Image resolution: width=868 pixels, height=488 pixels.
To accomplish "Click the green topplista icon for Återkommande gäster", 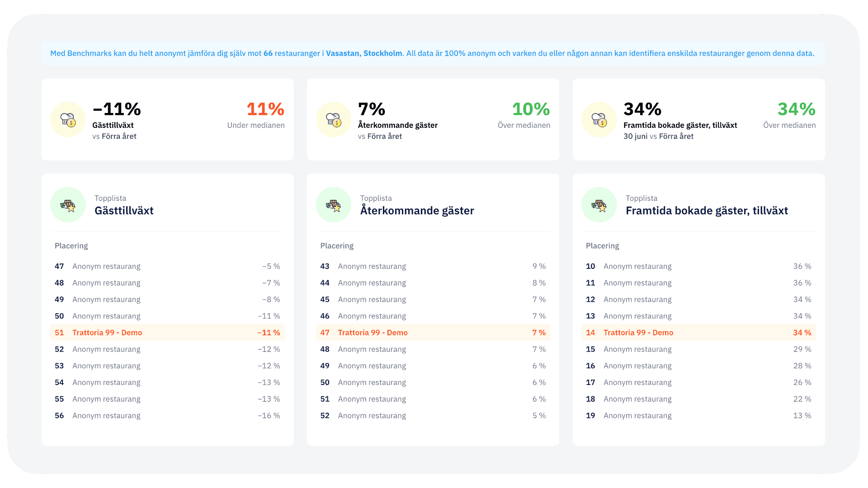I will click(334, 205).
